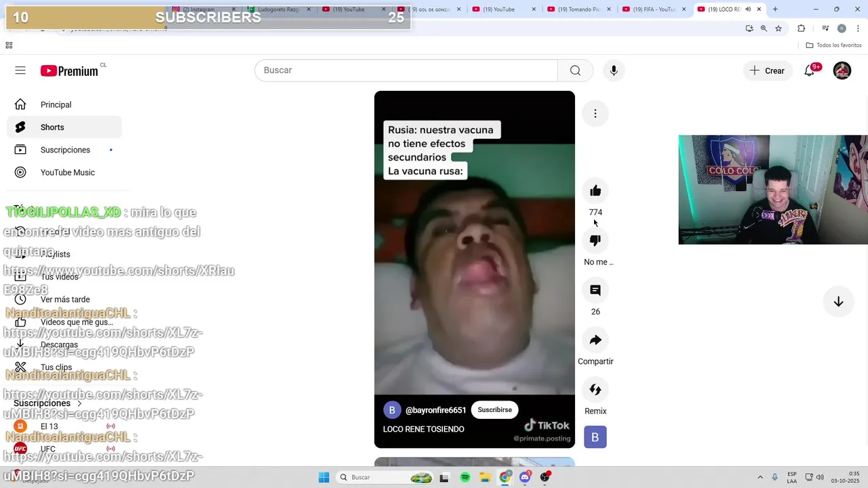Open the bayronfire6651 channel avatar
The image size is (868, 488).
pos(392,410)
